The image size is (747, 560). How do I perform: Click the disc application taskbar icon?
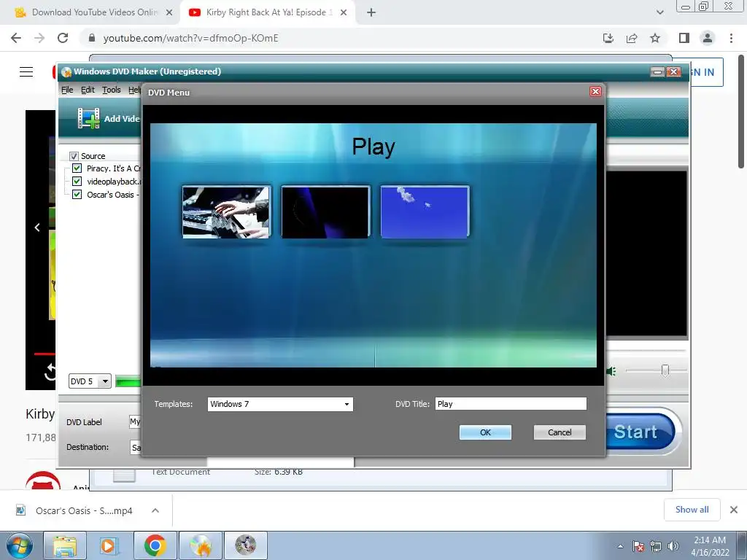[245, 545]
